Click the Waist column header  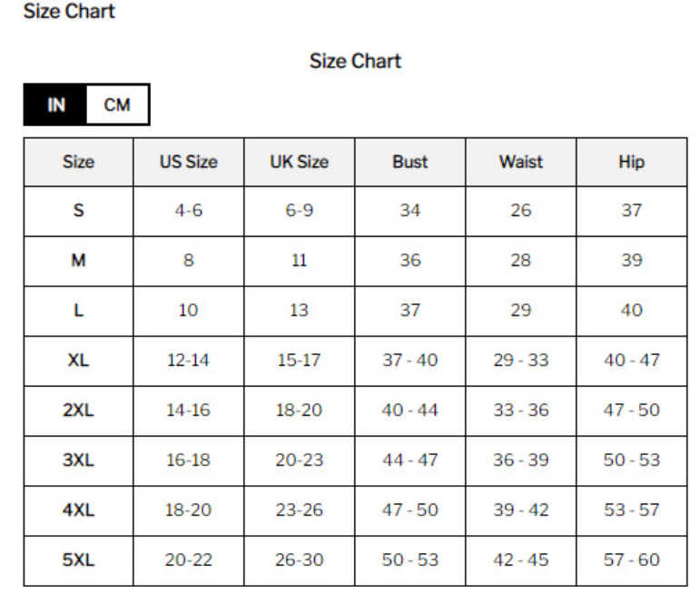click(521, 162)
